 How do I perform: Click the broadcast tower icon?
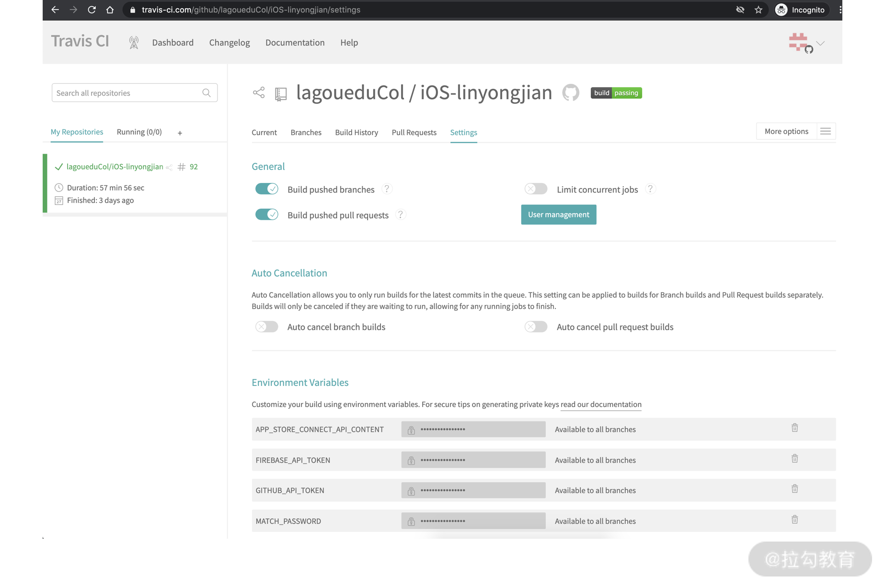pos(134,43)
